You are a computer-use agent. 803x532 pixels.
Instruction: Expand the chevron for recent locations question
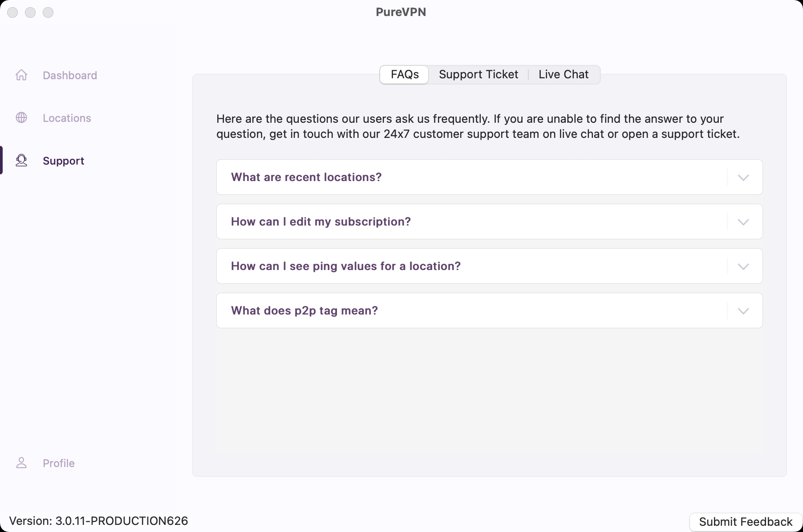tap(743, 177)
